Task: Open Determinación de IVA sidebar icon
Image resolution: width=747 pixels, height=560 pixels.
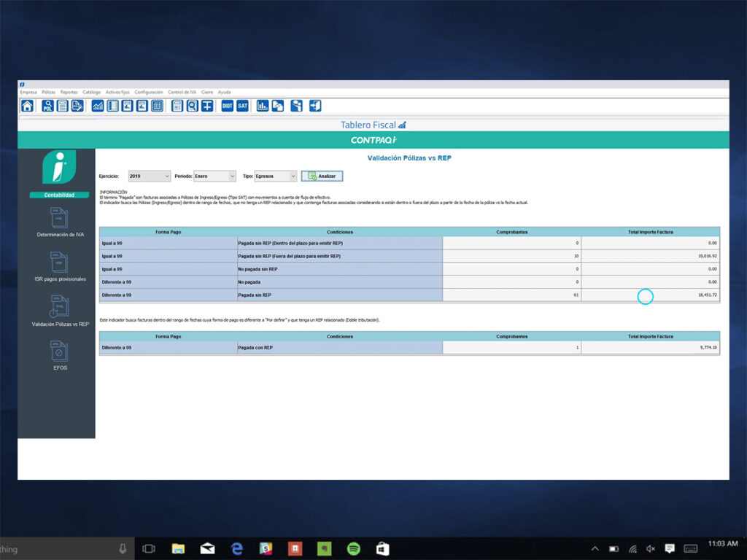Action: pyautogui.click(x=59, y=217)
